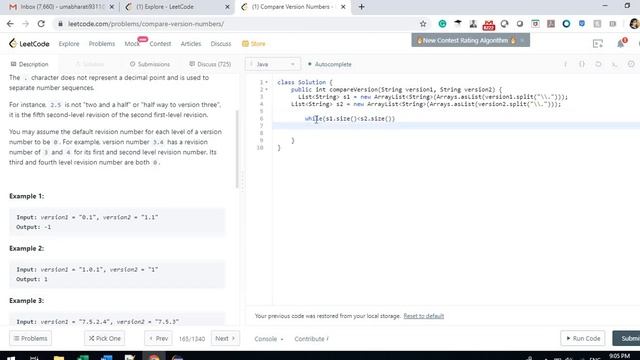This screenshot has width=640, height=360.
Task: Open the Store link
Action: (253, 44)
